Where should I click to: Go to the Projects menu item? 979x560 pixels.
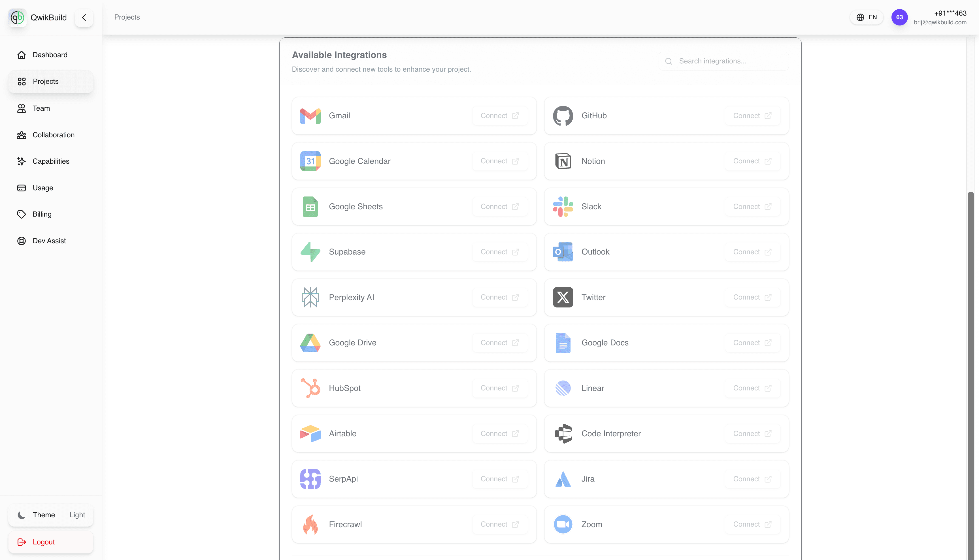point(51,82)
